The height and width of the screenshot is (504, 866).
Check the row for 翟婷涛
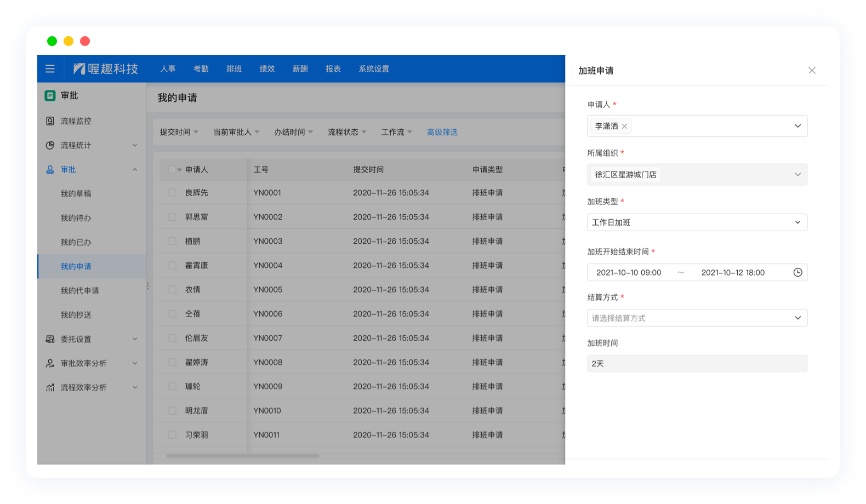click(172, 362)
